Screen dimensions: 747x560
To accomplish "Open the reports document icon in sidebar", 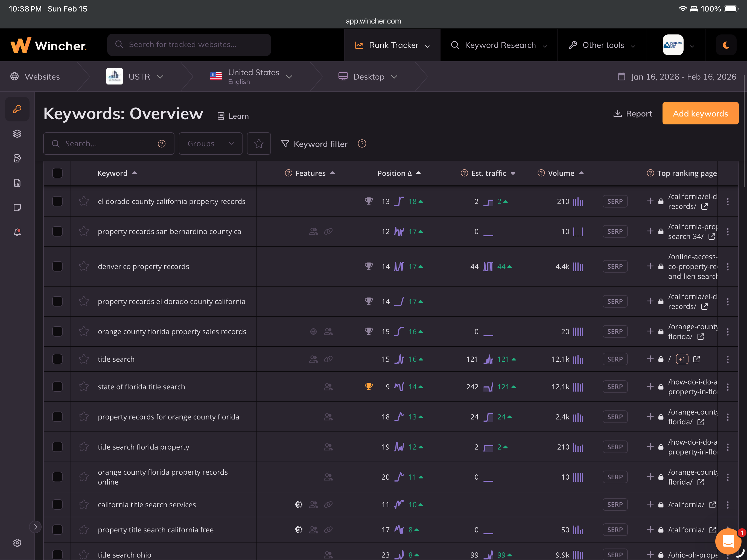I will [17, 183].
